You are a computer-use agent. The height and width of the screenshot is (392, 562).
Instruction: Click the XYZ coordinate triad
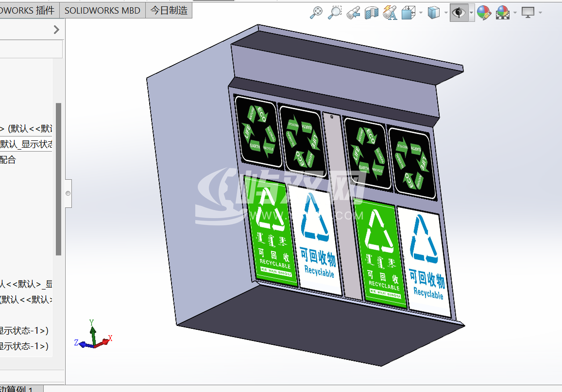(x=94, y=335)
